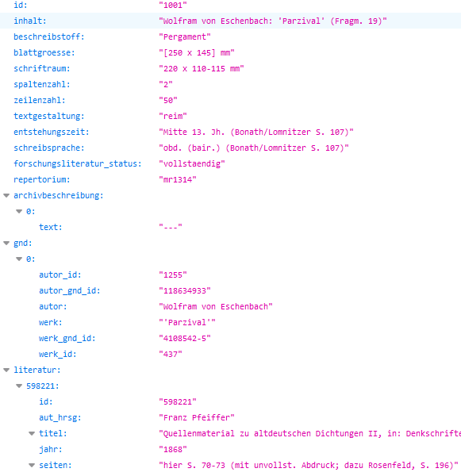461x476 pixels.
Task: Click the literatur entry id value "598221"
Action: pyautogui.click(x=178, y=401)
